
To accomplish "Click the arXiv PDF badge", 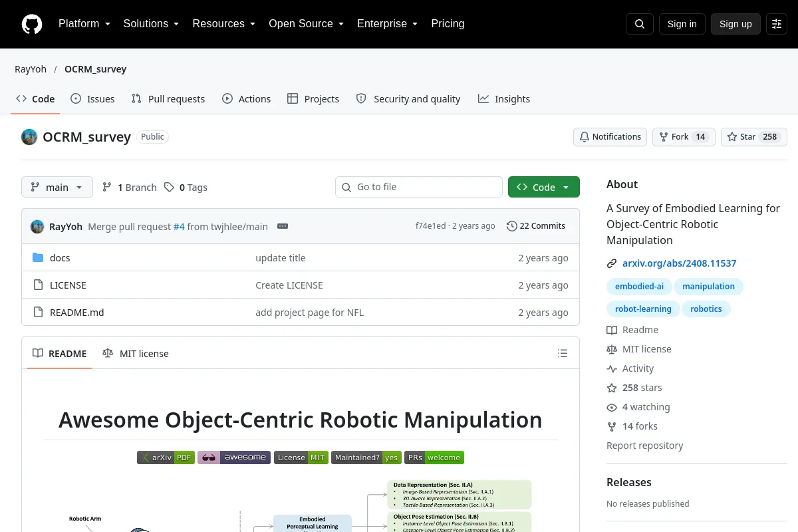I will [166, 458].
